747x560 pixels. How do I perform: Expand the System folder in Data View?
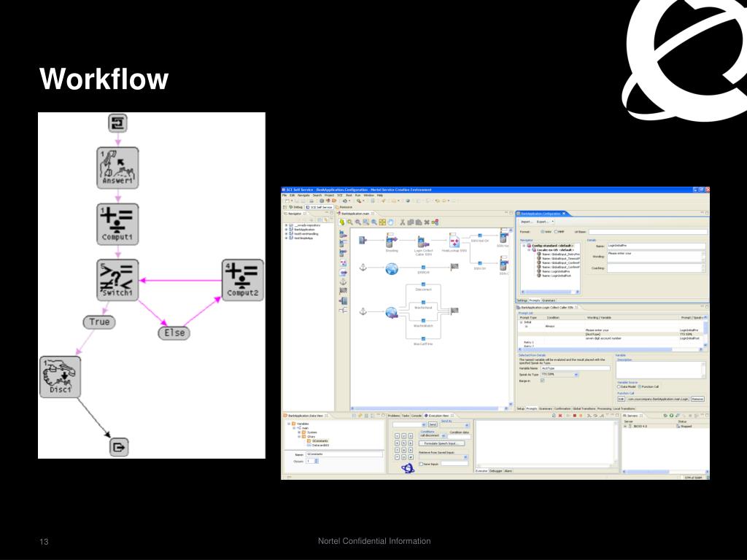(299, 432)
